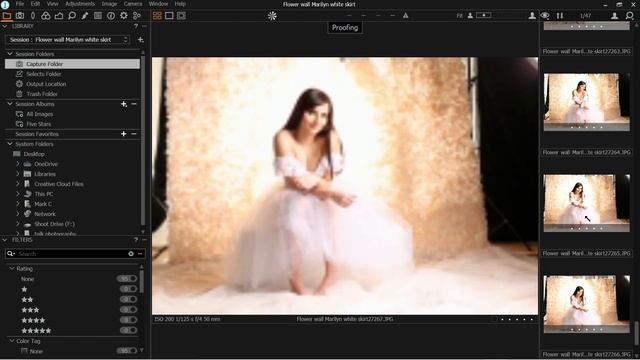
Task: Add a Session Favorite folder
Action: 124,134
